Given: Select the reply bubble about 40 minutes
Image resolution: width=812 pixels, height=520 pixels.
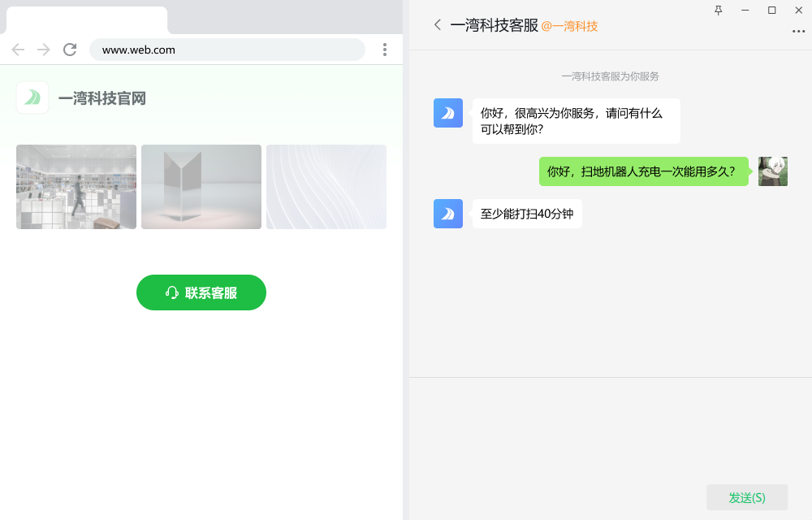Looking at the screenshot, I should pyautogui.click(x=527, y=214).
